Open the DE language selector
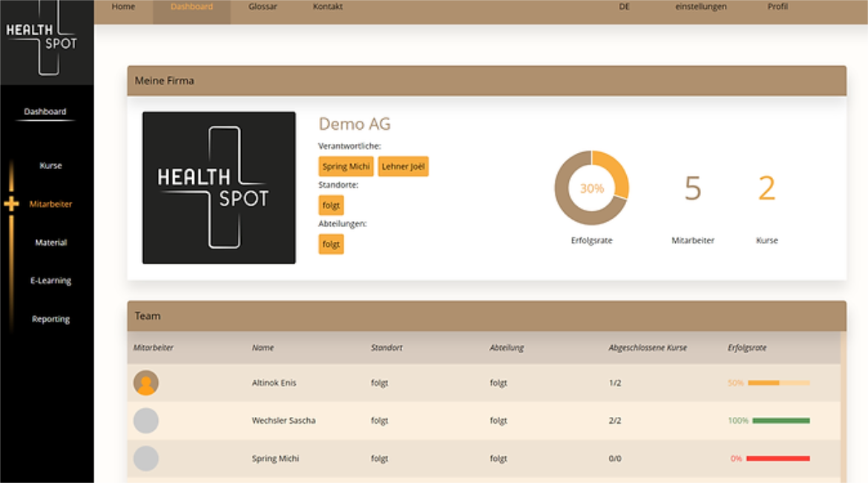868x483 pixels. [x=624, y=7]
